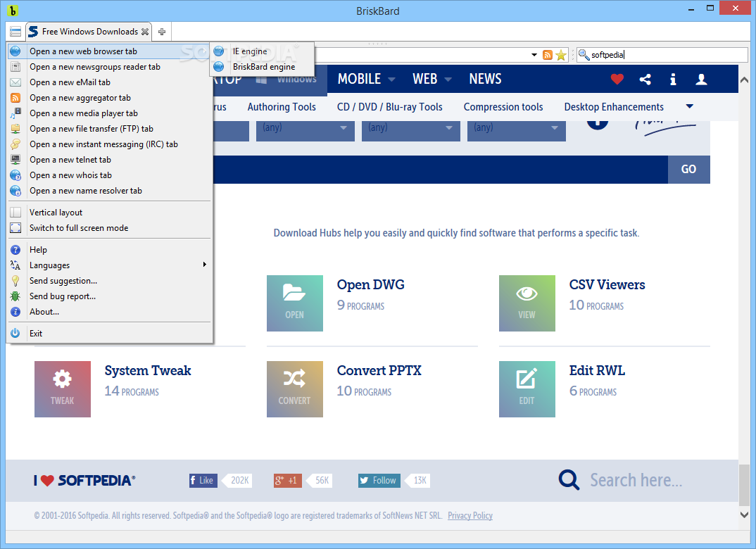
Task: Click the Edit RWL EDIT icon
Action: click(527, 389)
